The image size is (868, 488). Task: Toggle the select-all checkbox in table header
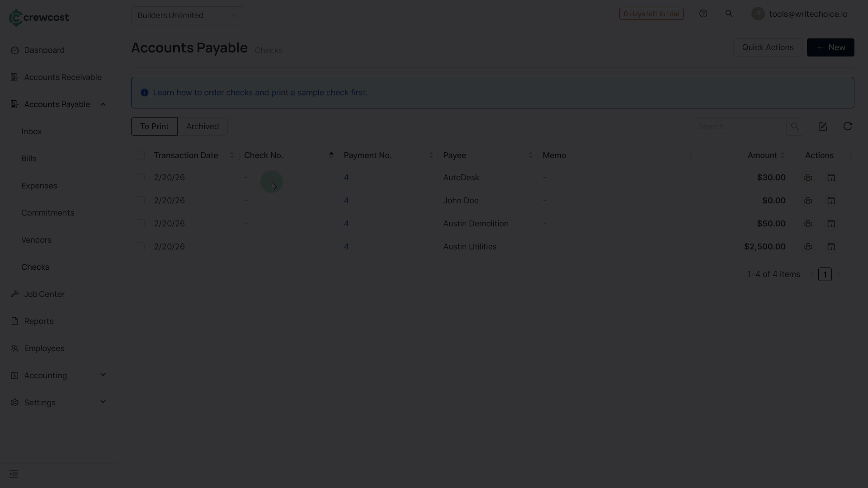click(140, 155)
